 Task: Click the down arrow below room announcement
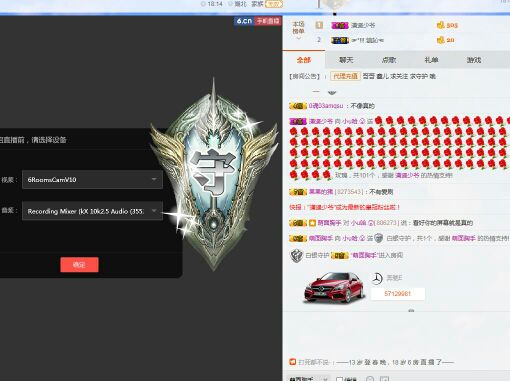click(x=332, y=92)
